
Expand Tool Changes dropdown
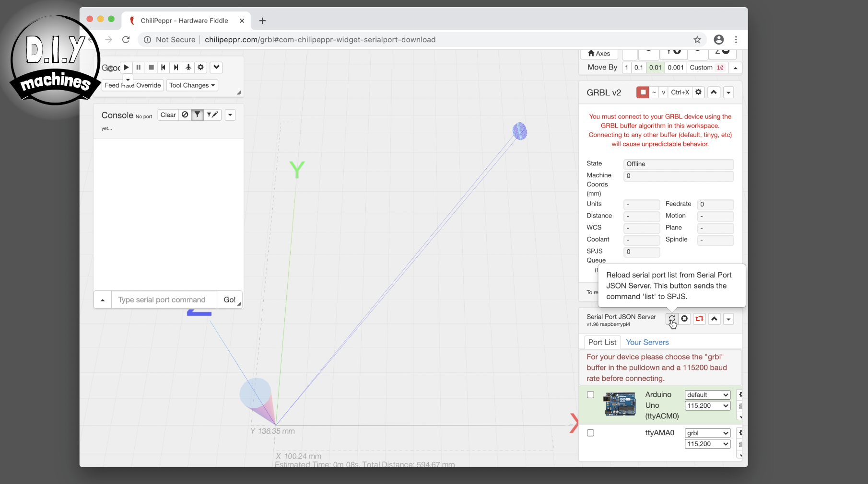click(192, 85)
